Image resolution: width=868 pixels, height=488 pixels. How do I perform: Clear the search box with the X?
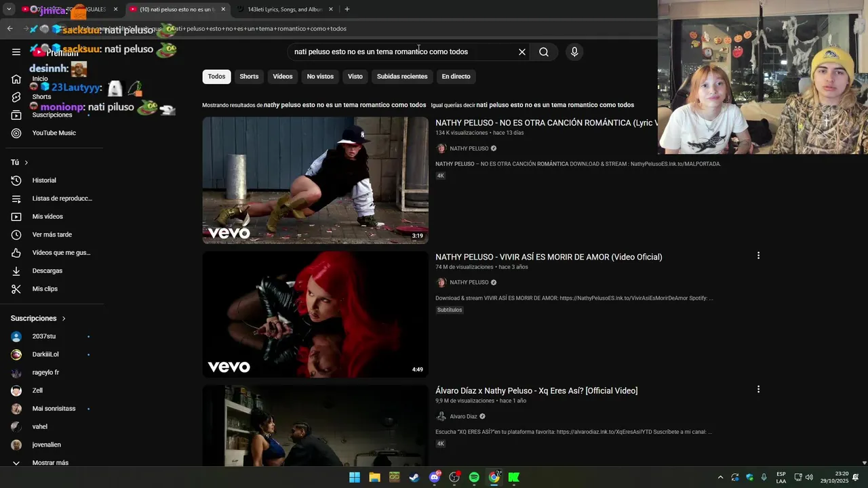[x=522, y=52]
